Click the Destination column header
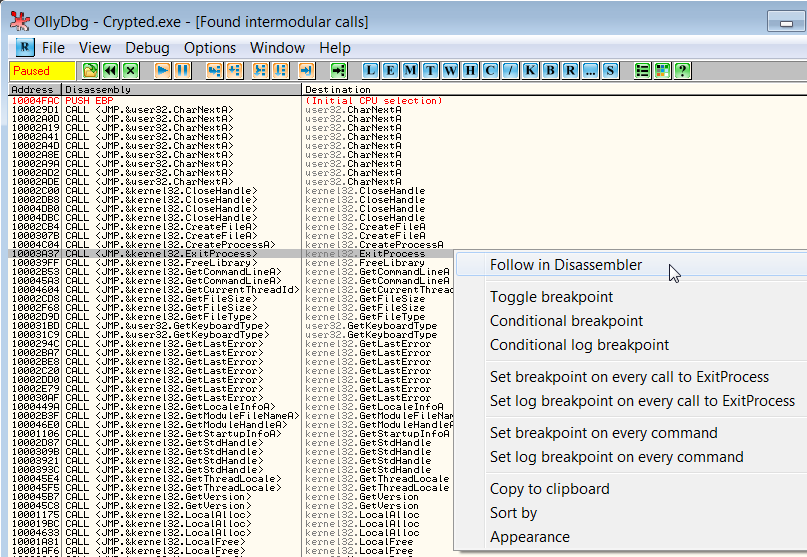This screenshot has width=807, height=557. 554,89
